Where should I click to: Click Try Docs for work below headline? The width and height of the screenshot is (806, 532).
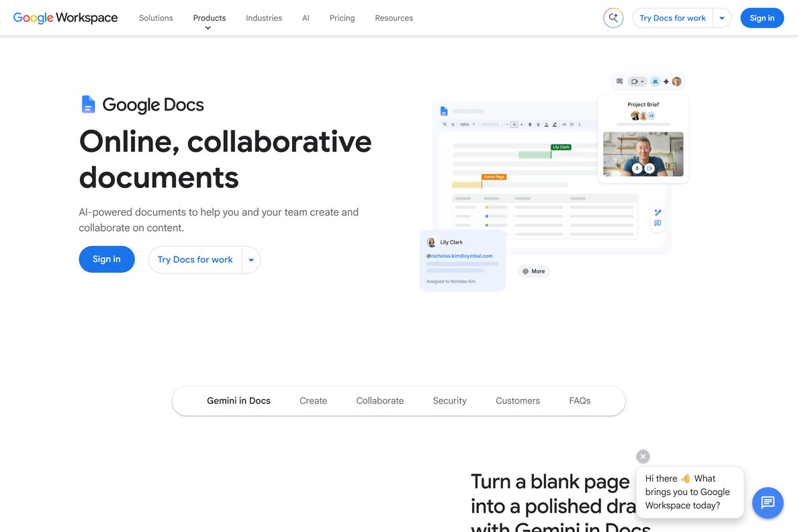tap(195, 259)
